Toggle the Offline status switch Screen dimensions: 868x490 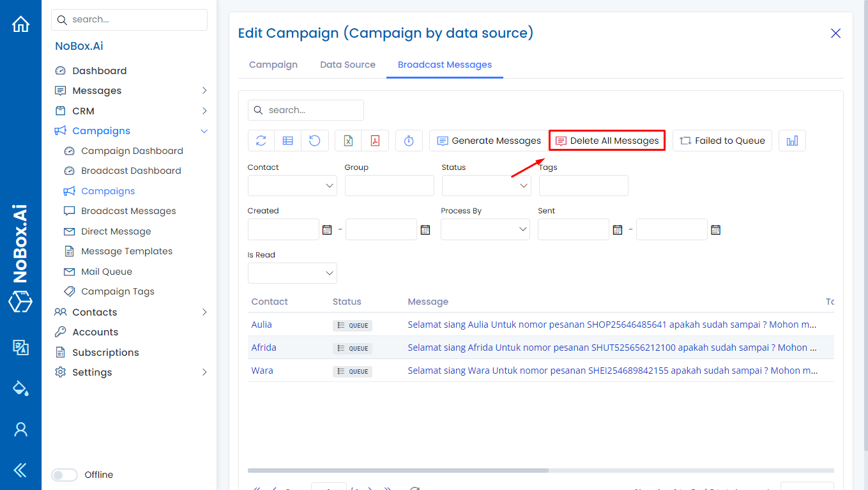[65, 475]
